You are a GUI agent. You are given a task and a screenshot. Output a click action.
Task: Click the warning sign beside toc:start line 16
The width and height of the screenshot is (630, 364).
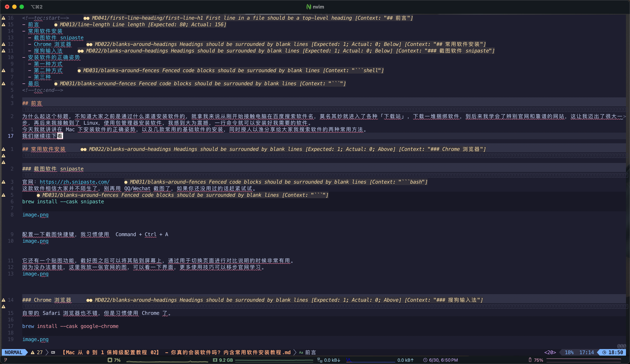click(x=3, y=18)
